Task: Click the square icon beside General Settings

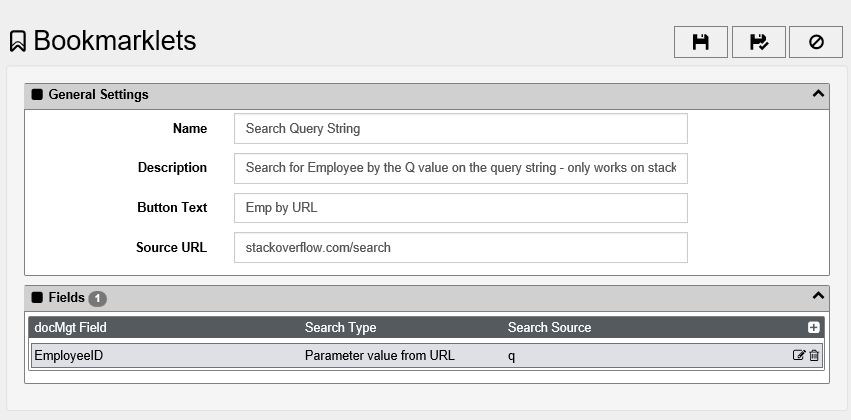Action: [37, 94]
